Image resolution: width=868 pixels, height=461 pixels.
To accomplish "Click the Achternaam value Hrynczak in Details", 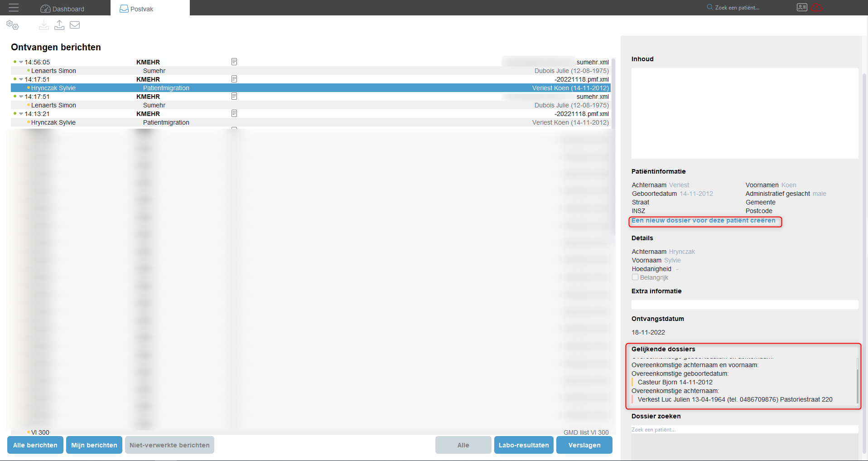I will [x=682, y=252].
